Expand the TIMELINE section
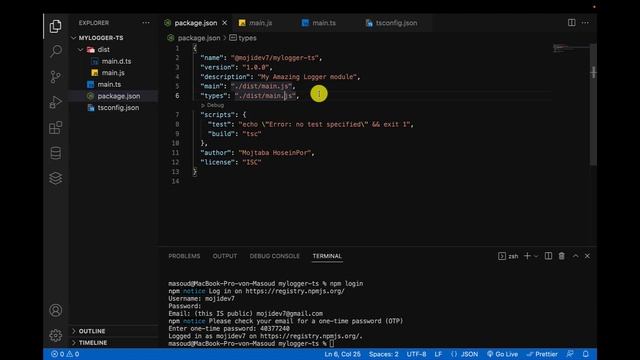 93,342
